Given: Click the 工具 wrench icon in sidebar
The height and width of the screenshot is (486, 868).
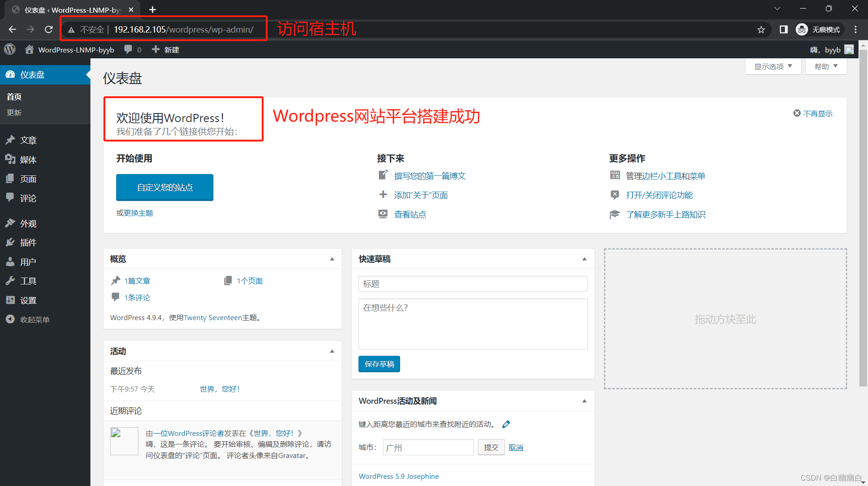Looking at the screenshot, I should 10,281.
